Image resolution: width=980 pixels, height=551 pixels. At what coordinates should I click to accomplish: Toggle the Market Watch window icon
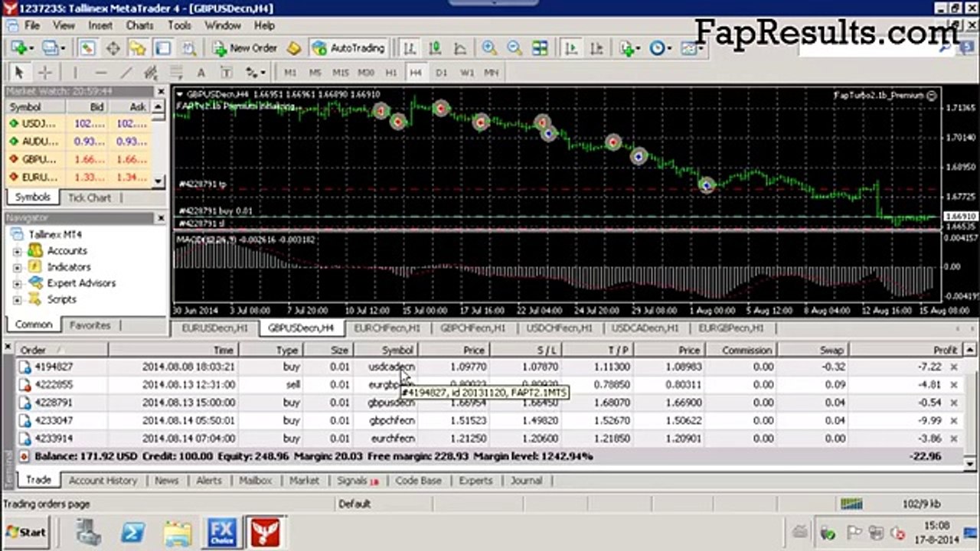tap(87, 48)
